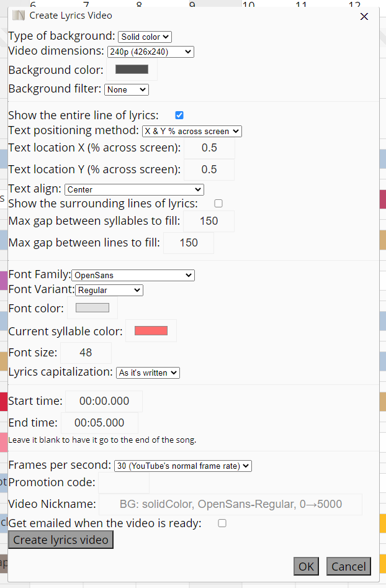The width and height of the screenshot is (386, 588).
Task: Open the Background filter dropdown
Action: tap(127, 89)
